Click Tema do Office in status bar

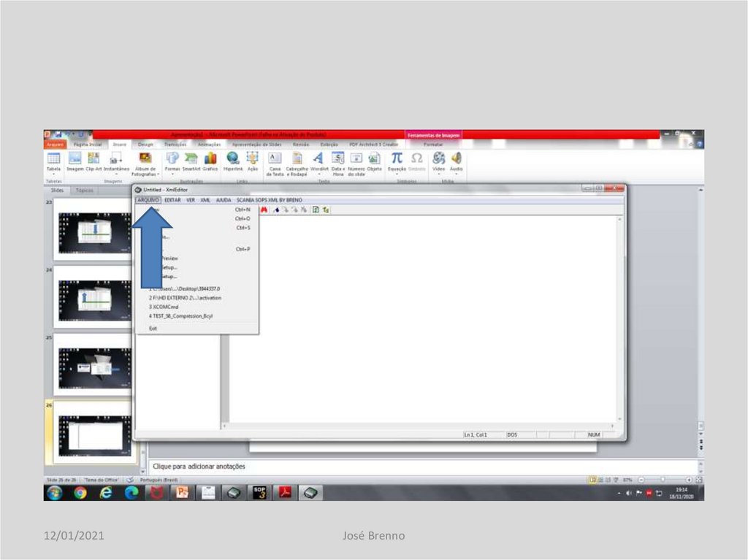pos(101,480)
